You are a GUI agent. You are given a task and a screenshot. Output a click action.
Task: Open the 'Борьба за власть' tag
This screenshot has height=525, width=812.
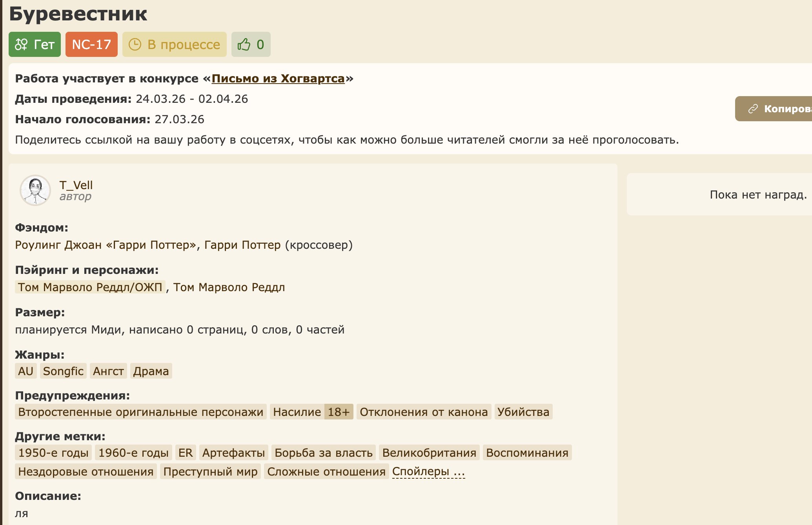(x=323, y=453)
